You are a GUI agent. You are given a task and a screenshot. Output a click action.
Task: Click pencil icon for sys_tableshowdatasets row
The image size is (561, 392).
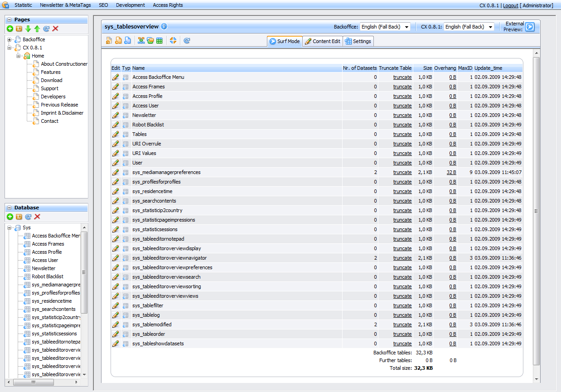[x=116, y=344]
